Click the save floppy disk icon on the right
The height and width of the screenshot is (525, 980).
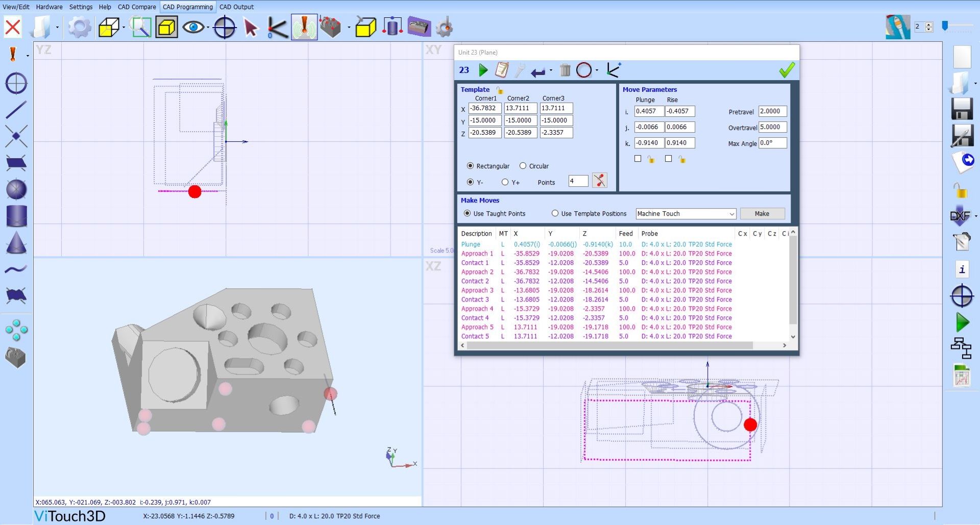pos(962,109)
